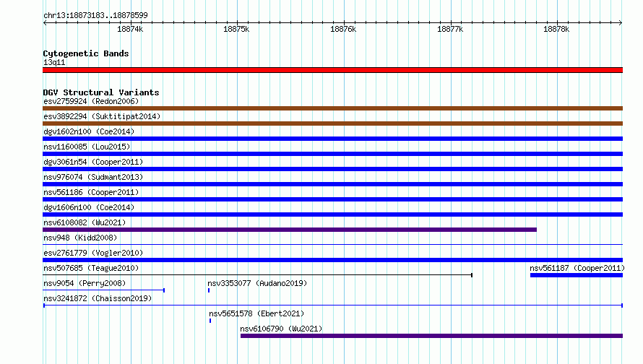Click nsv976074 (Sudmant2013) label
This screenshot has height=364, width=643.
click(x=93, y=177)
